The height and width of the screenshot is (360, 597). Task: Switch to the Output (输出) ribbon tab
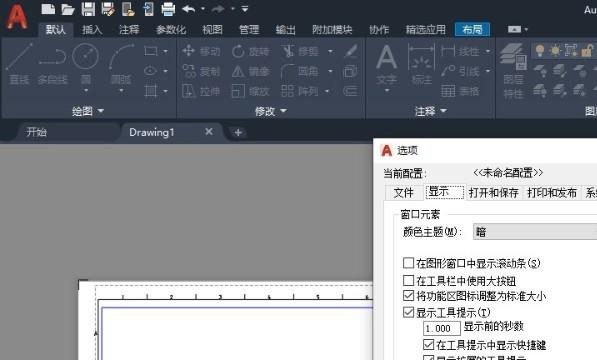click(x=286, y=29)
